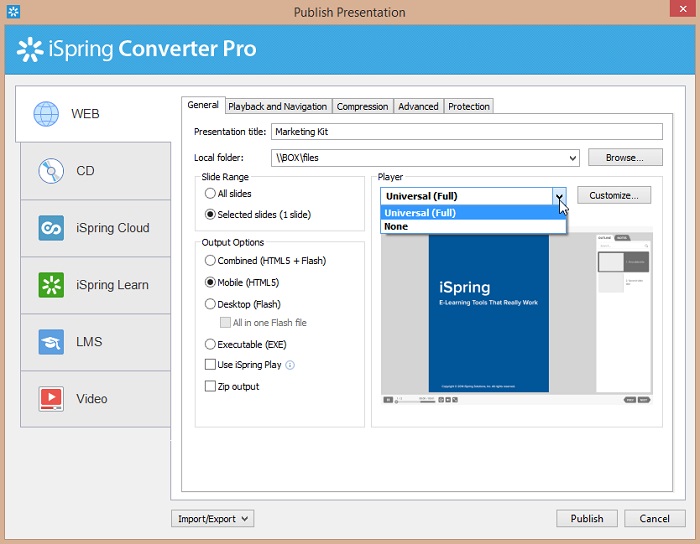This screenshot has height=544, width=700.
Task: Close the Publish Presentation window
Action: [683, 9]
